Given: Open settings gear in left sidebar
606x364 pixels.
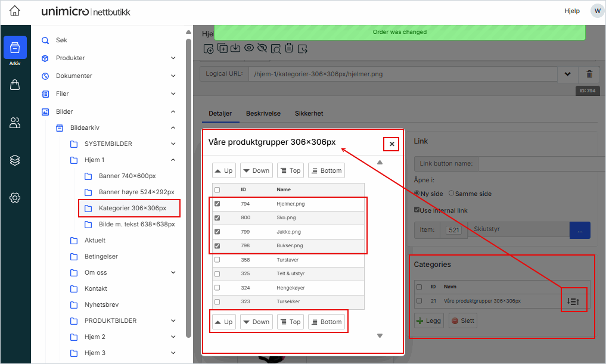Looking at the screenshot, I should [15, 198].
